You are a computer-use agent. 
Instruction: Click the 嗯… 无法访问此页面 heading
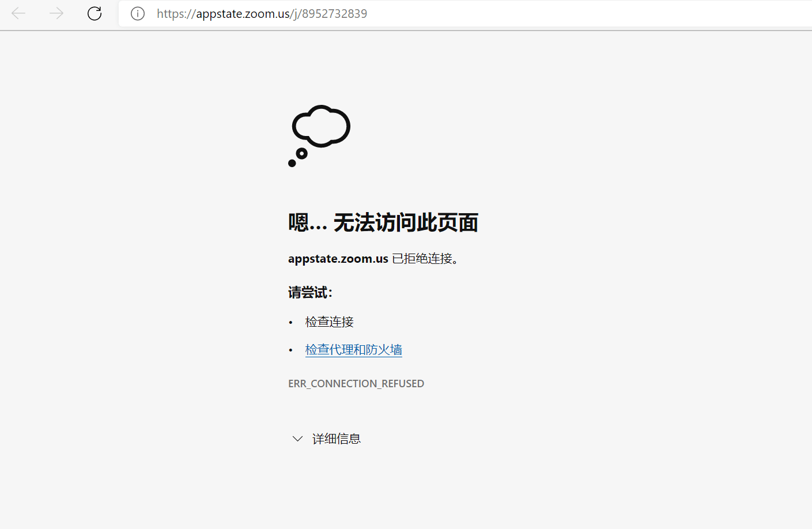(383, 222)
